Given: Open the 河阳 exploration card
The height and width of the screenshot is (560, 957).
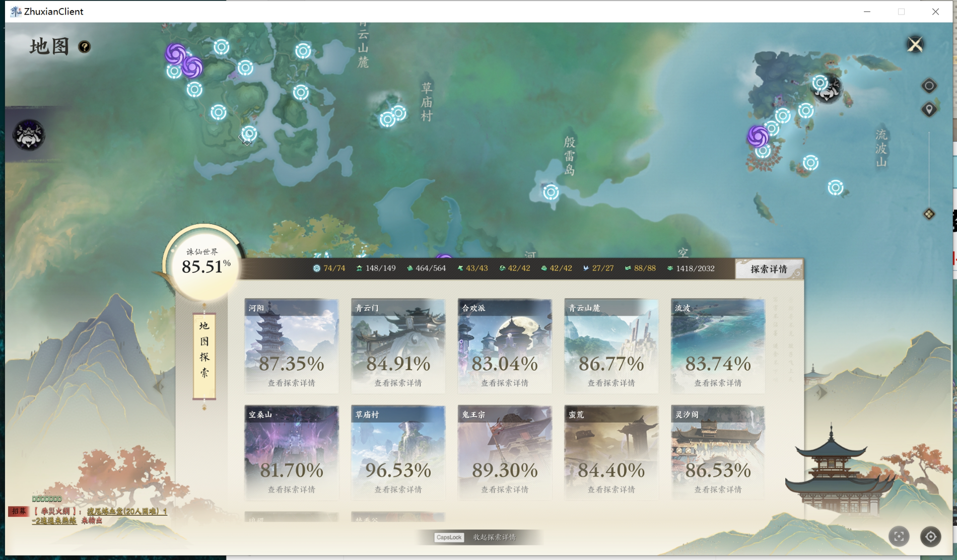Looking at the screenshot, I should [x=292, y=346].
